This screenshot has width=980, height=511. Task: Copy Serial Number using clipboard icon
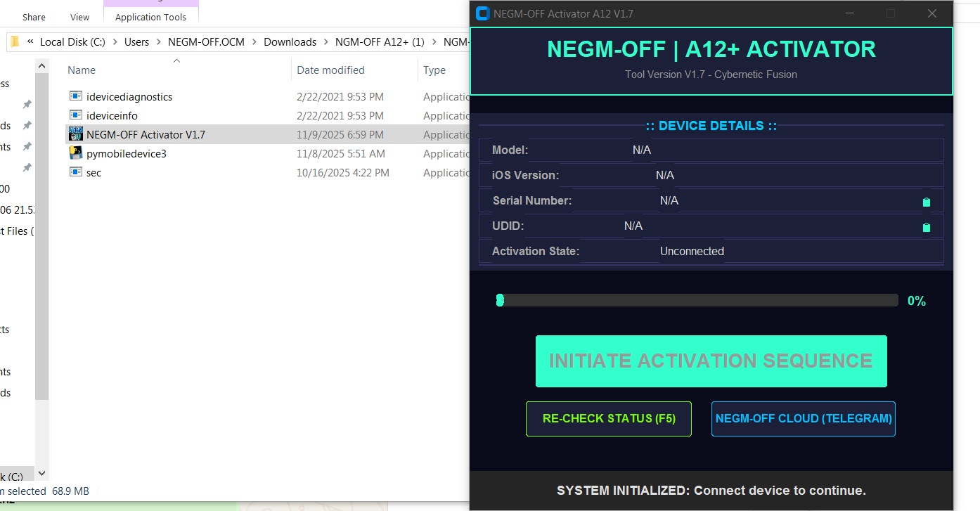click(926, 202)
